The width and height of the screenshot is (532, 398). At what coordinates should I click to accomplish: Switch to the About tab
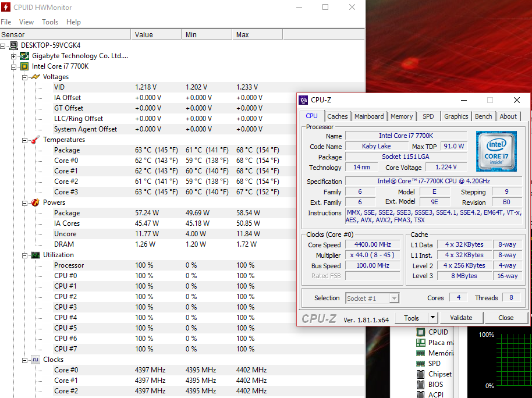coord(508,116)
